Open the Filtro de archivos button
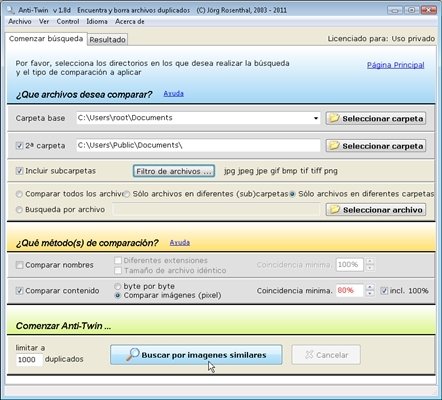Screen dimensions: 442x400 pyautogui.click(x=174, y=171)
